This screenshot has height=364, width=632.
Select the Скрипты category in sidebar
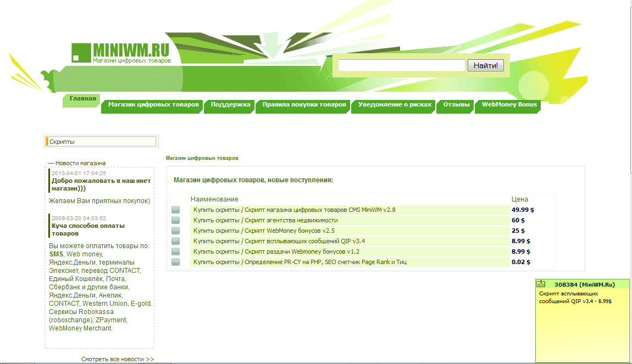(102, 142)
